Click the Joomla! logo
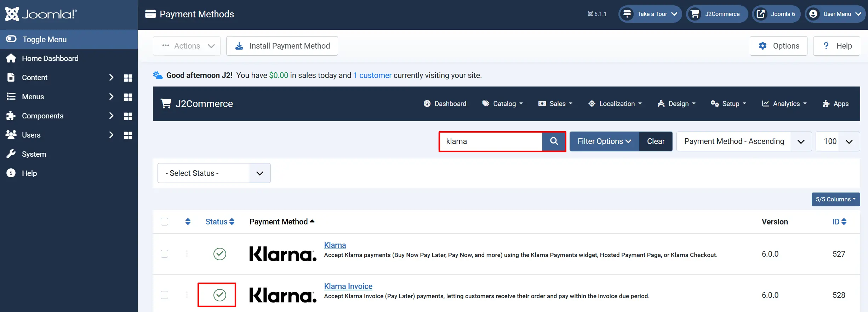 pyautogui.click(x=41, y=14)
